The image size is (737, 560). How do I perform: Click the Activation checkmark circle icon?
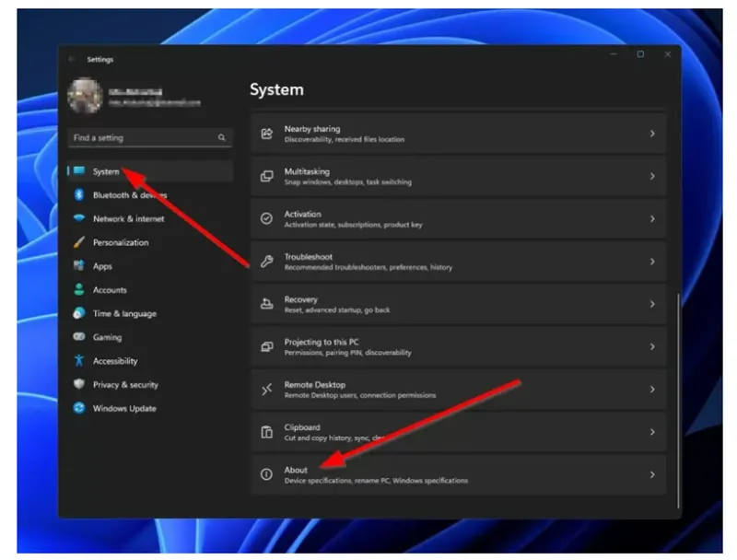[266, 218]
